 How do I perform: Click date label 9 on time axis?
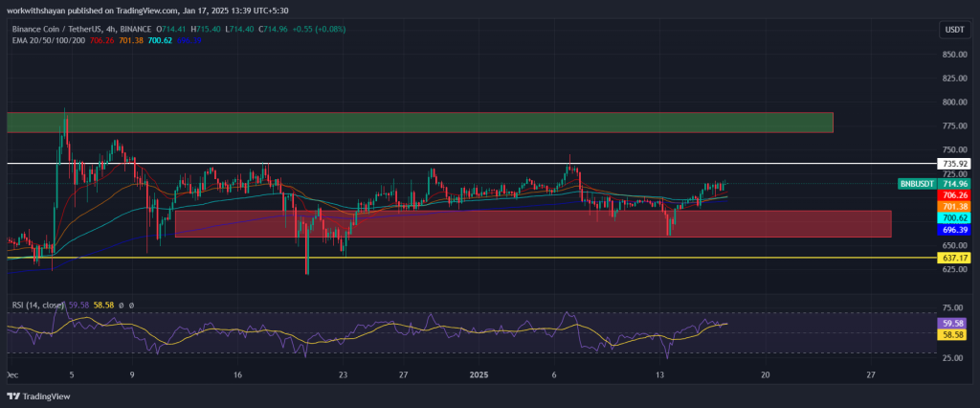point(132,374)
